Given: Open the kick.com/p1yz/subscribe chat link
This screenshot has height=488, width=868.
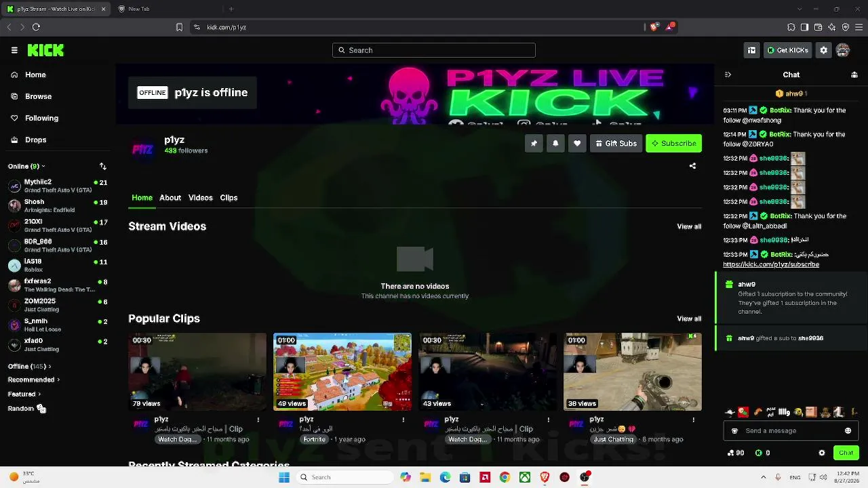Looking at the screenshot, I should (x=771, y=264).
